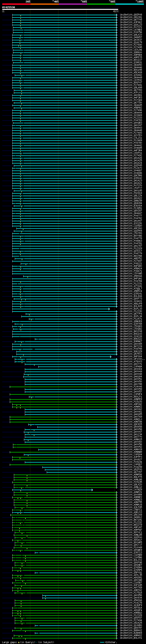Click the orange ~40% identity color segment
The width and height of the screenshot is (146, 644).
[45, 4]
